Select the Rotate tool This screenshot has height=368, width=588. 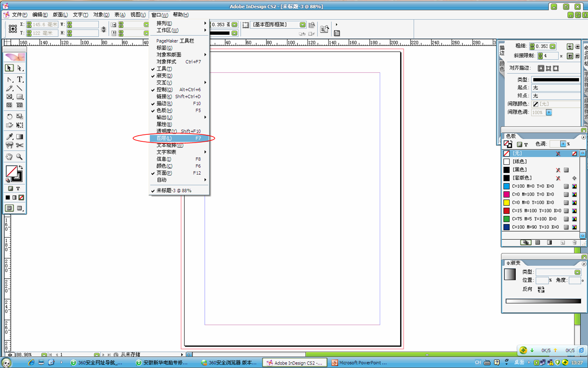pos(10,117)
